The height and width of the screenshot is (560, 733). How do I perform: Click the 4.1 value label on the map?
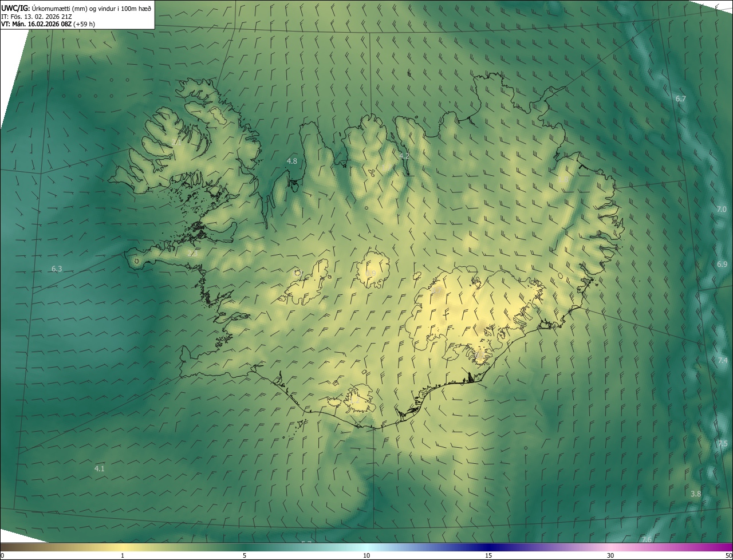coord(100,468)
